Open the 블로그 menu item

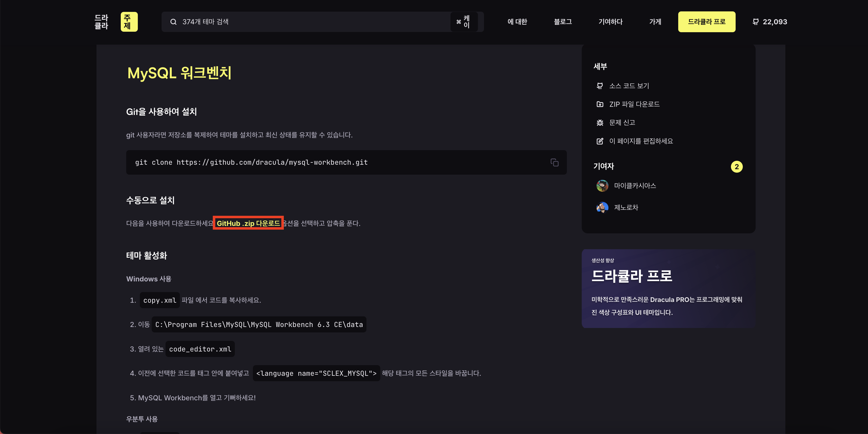563,22
